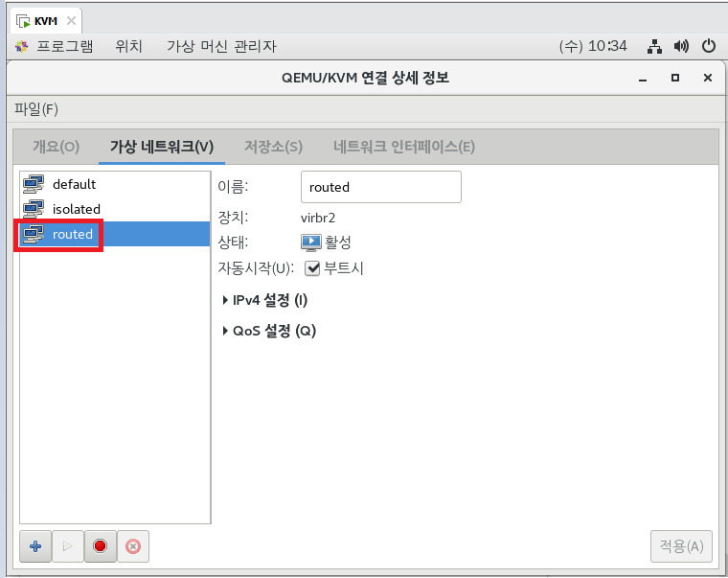This screenshot has height=578, width=728.
Task: Open the 프로그램 menu
Action: [65, 46]
